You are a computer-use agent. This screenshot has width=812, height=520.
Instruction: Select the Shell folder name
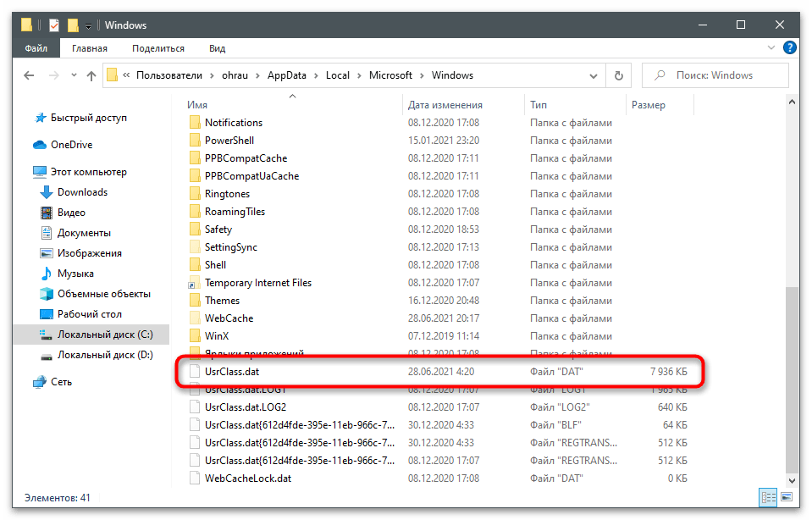pos(215,265)
